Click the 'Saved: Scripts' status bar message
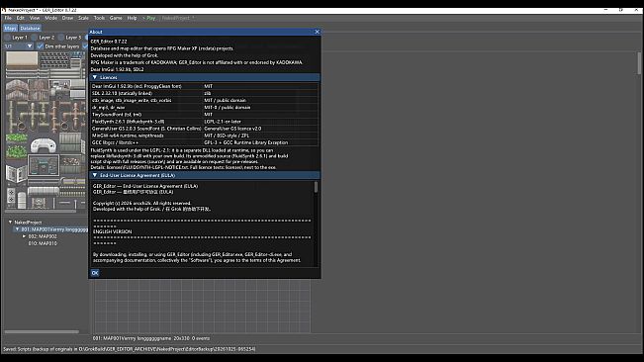This screenshot has height=362, width=644. tap(129, 349)
